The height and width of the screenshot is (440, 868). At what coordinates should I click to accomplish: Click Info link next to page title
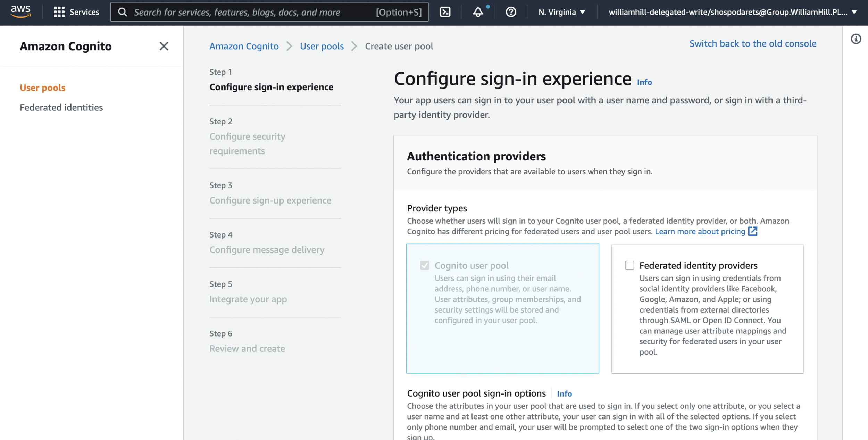pyautogui.click(x=644, y=82)
